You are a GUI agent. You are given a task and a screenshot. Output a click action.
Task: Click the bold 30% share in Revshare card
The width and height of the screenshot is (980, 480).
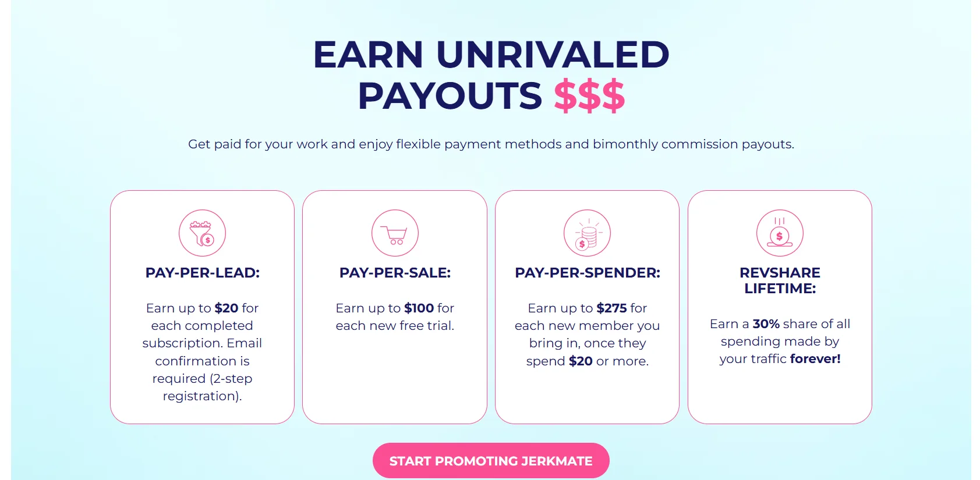pos(766,324)
